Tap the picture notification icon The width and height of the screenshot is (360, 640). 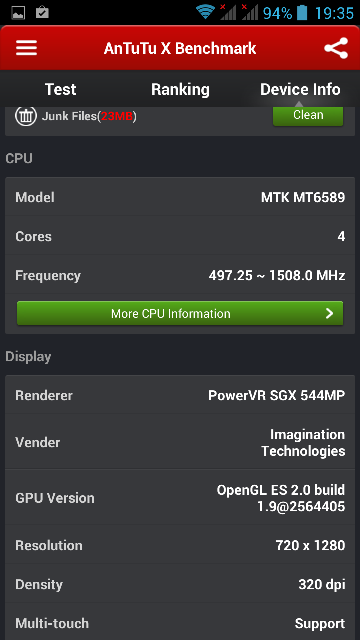click(x=18, y=13)
